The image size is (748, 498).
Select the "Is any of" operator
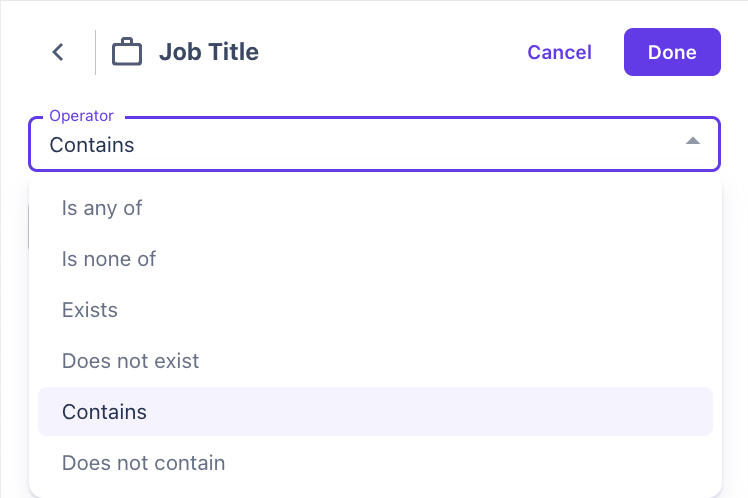click(x=102, y=208)
